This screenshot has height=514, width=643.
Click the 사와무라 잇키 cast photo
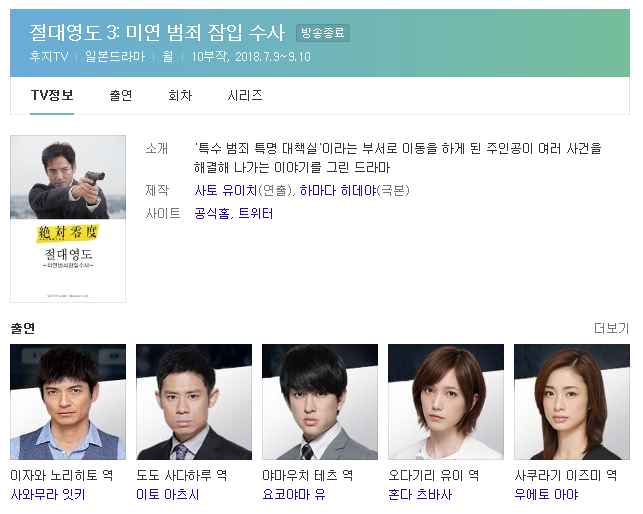pyautogui.click(x=68, y=402)
